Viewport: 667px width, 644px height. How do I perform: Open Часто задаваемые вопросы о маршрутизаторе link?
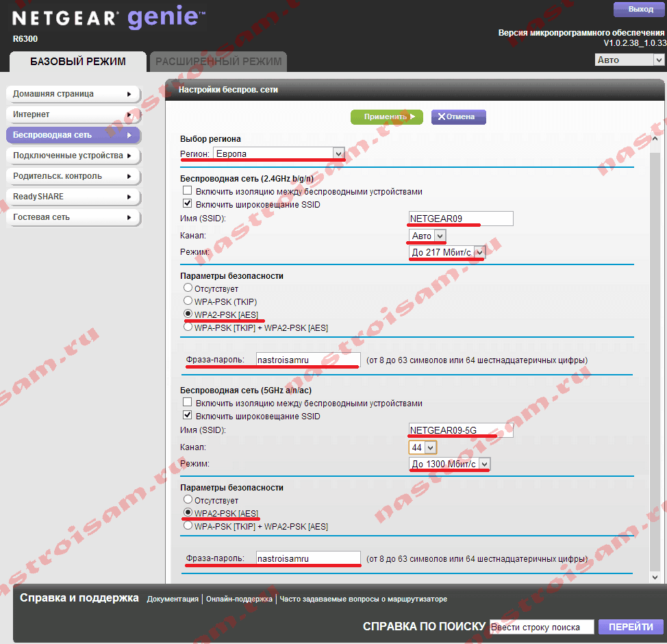[x=363, y=599]
